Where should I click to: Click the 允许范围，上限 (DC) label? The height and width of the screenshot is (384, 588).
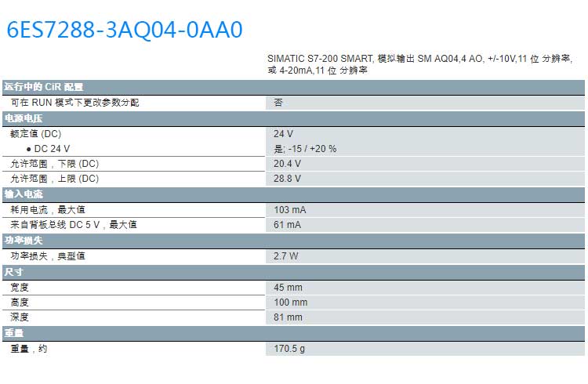[54, 179]
